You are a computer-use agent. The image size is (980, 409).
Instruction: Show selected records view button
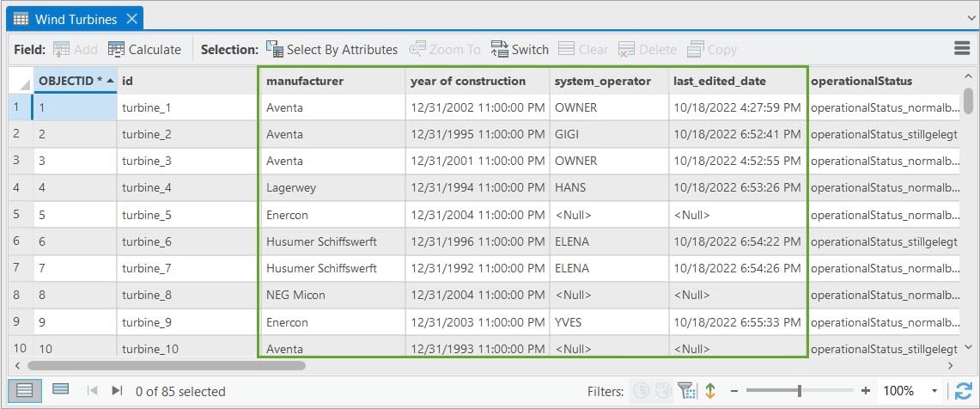(61, 389)
